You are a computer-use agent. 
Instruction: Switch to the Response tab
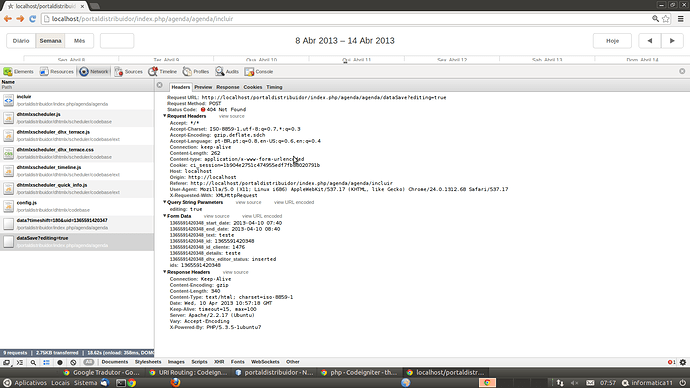point(228,87)
